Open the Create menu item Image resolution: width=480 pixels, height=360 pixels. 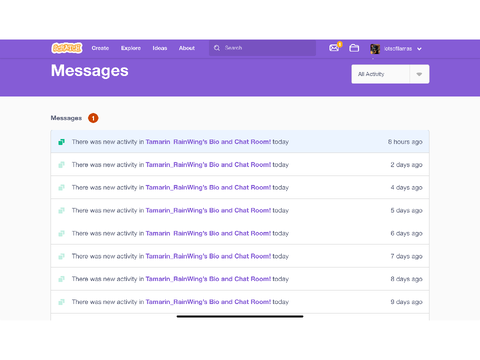[100, 48]
